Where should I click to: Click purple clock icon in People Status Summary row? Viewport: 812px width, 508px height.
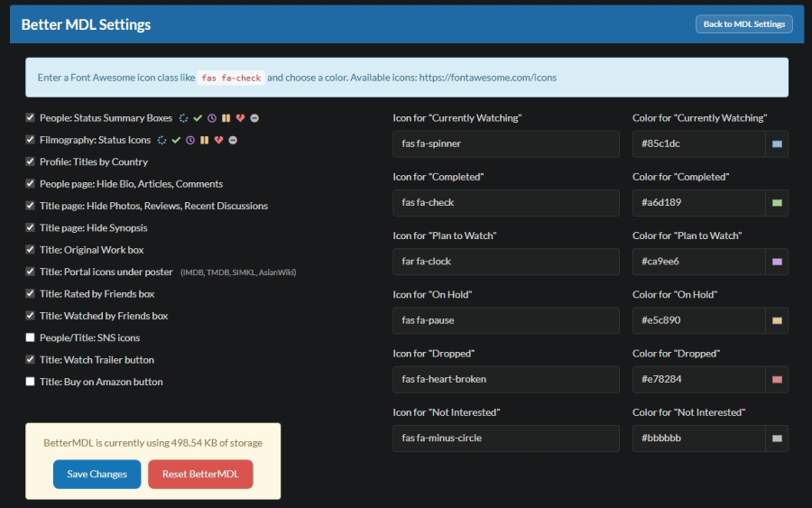click(x=212, y=118)
